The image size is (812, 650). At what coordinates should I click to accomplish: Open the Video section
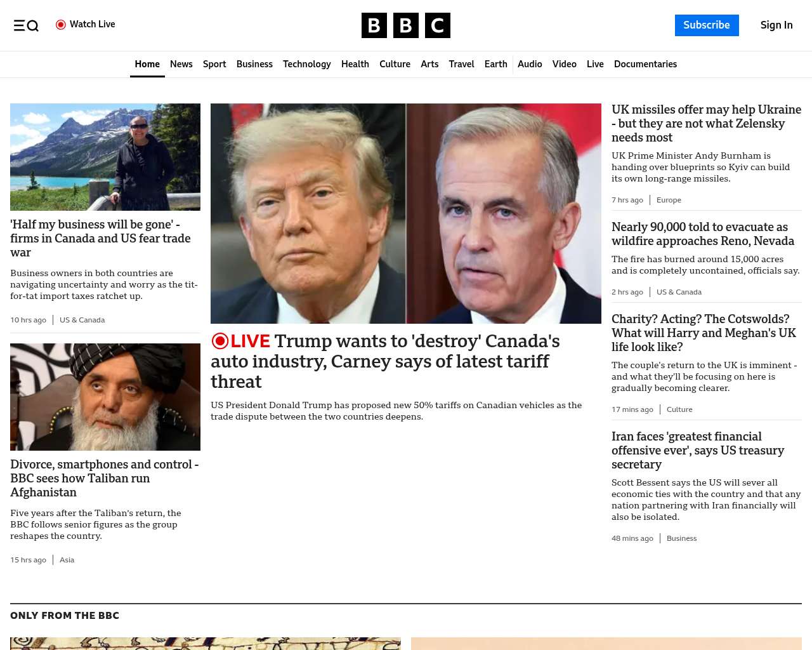pyautogui.click(x=565, y=64)
